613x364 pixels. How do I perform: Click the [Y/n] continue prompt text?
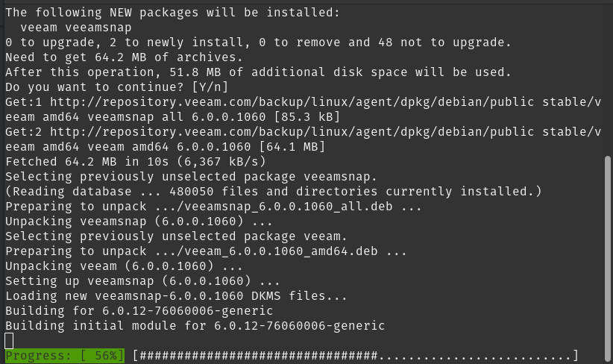coord(210,87)
